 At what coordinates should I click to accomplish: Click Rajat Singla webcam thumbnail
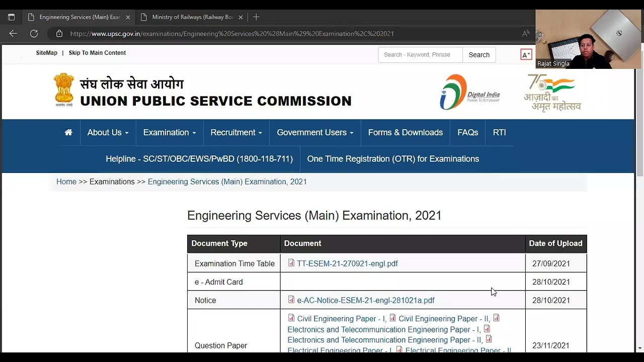point(588,39)
